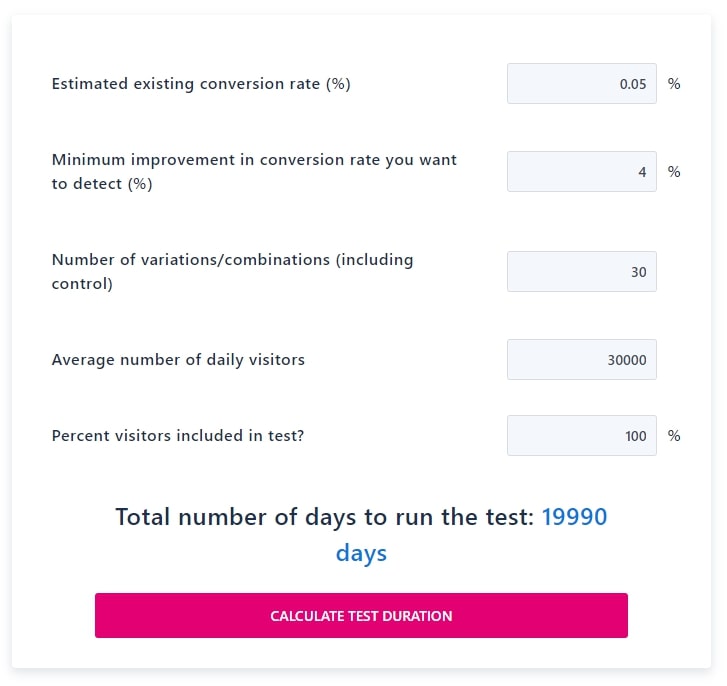Click the % sign beside the 100 field
Image resolution: width=727 pixels, height=686 pixels.
pos(674,436)
